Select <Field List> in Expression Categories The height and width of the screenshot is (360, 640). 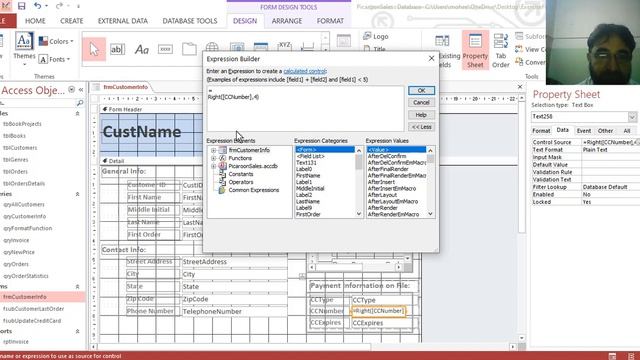[311, 156]
